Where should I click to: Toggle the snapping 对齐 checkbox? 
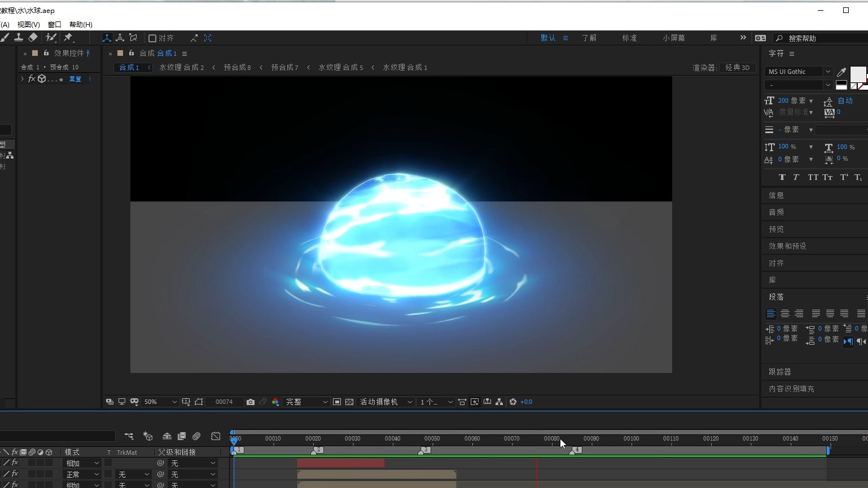[x=152, y=38]
